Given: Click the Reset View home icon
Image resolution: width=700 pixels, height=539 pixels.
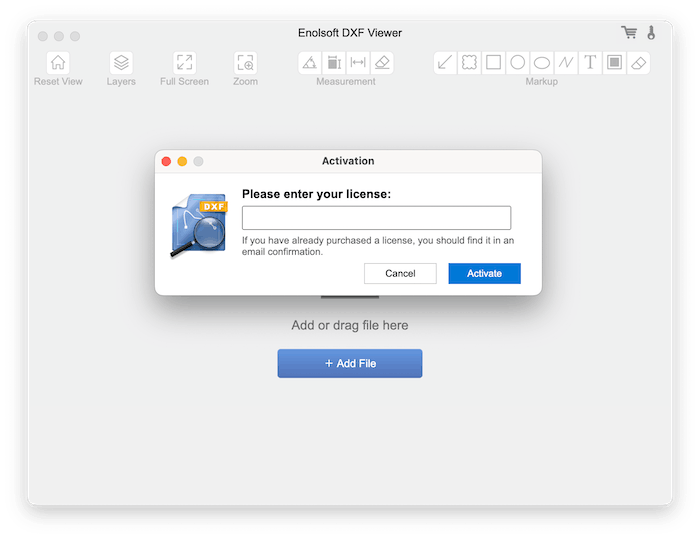Looking at the screenshot, I should click(x=58, y=63).
